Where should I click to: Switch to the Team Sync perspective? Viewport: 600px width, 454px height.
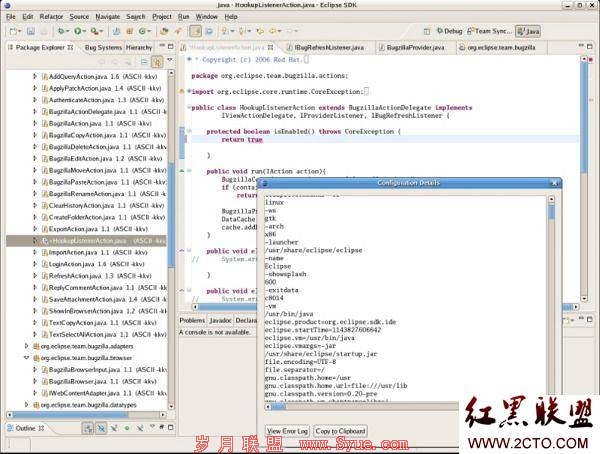489,31
